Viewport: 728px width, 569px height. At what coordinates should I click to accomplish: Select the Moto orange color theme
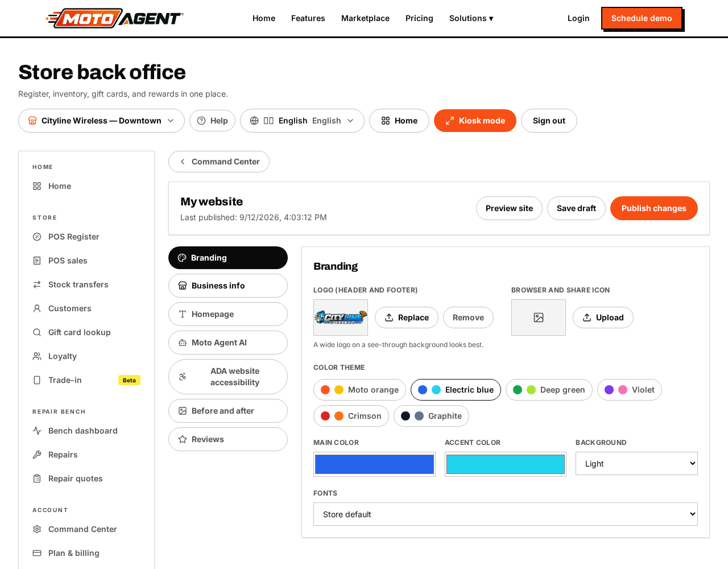[x=359, y=390]
